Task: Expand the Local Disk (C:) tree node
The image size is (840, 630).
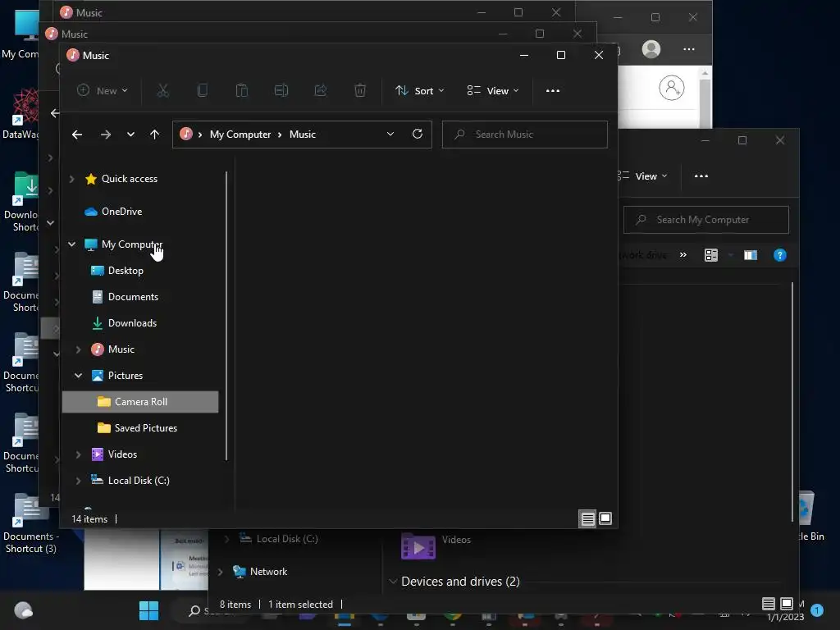Action: pyautogui.click(x=78, y=481)
